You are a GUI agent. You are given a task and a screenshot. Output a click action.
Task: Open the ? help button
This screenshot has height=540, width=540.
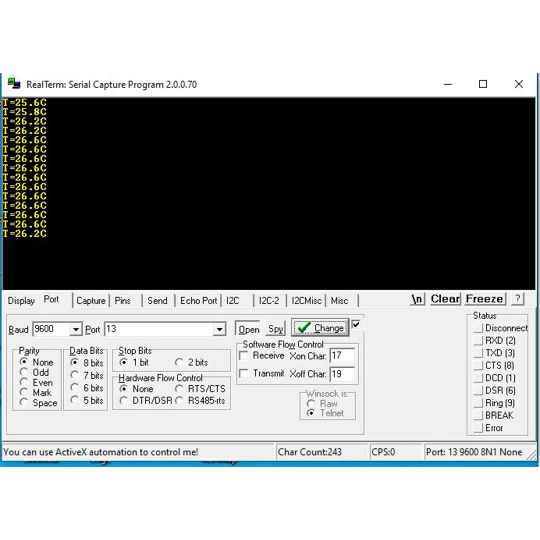tap(518, 299)
